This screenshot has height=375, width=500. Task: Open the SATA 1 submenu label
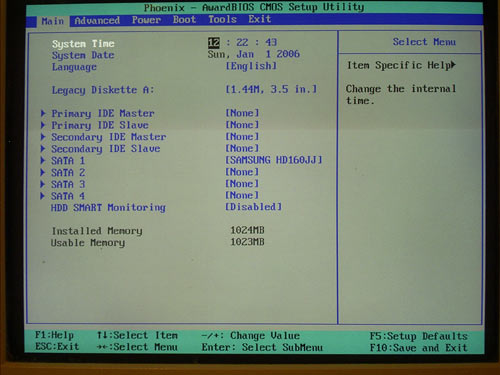tap(68, 161)
